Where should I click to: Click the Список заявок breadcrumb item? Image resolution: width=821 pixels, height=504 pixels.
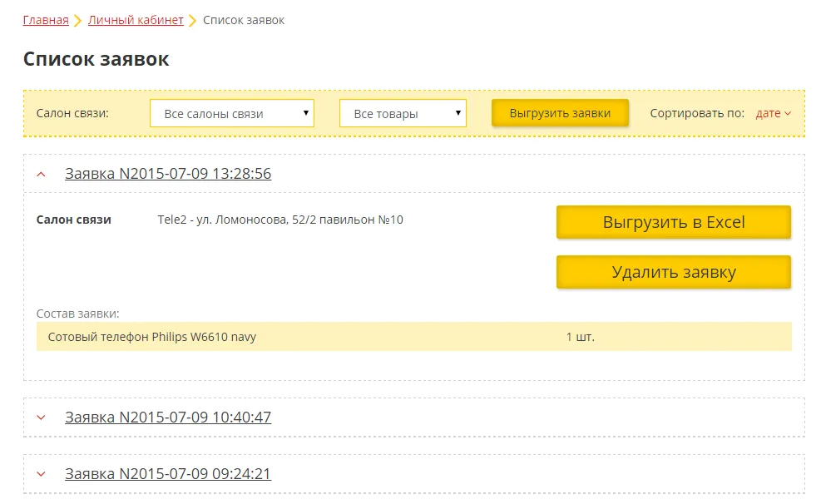[244, 20]
